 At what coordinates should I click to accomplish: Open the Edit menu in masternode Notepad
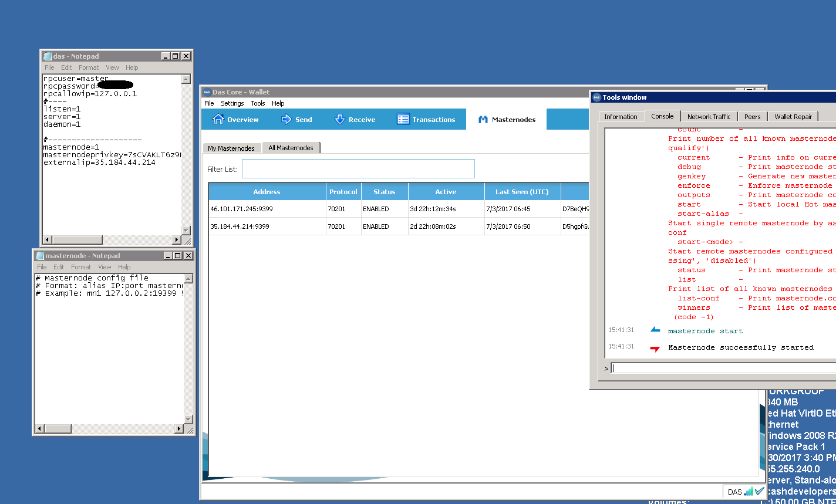[x=59, y=267]
